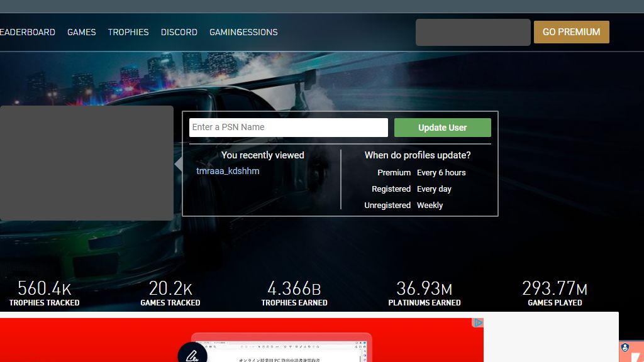Click the 560.4K Trophies Tracked stat
The width and height of the screenshot is (644, 362).
pyautogui.click(x=45, y=293)
